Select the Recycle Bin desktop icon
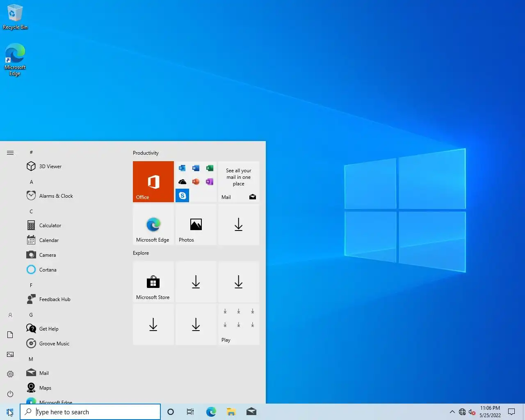The height and width of the screenshot is (420, 525). tap(15, 17)
